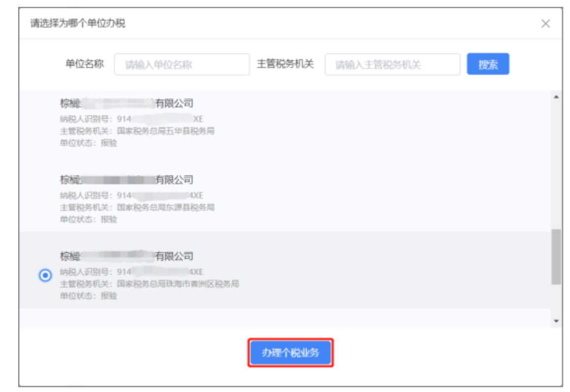Select radio button for 珠海市香洲区税务局 company
Image resolution: width=570 pixels, height=392 pixels.
tap(45, 275)
